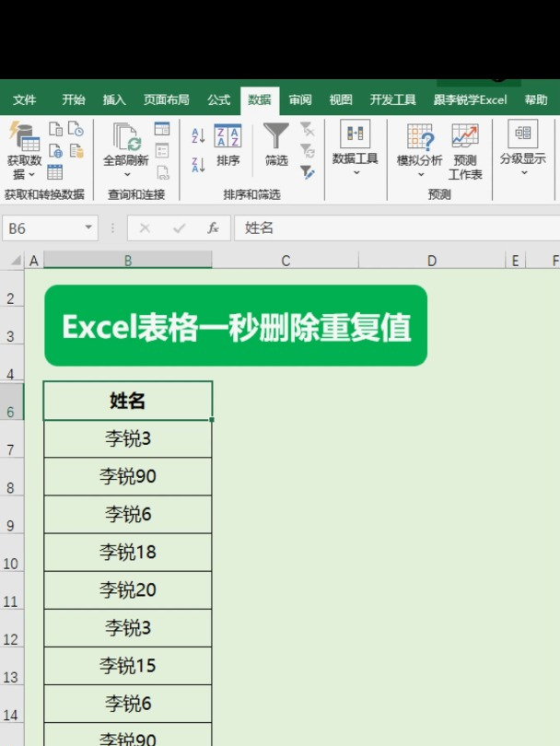Select row 13 header
560x746 pixels.
pyautogui.click(x=11, y=667)
